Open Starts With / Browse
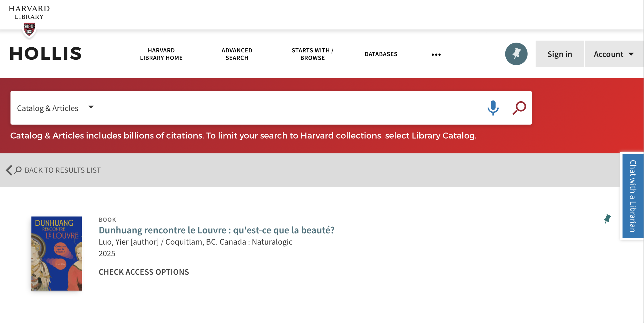Screen dimensions: 644x323 (312, 54)
